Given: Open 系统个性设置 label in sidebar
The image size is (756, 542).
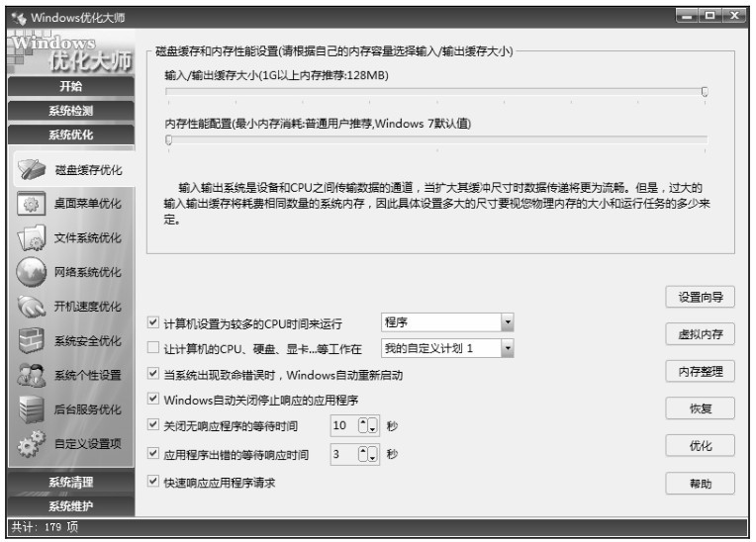Looking at the screenshot, I should [87, 375].
